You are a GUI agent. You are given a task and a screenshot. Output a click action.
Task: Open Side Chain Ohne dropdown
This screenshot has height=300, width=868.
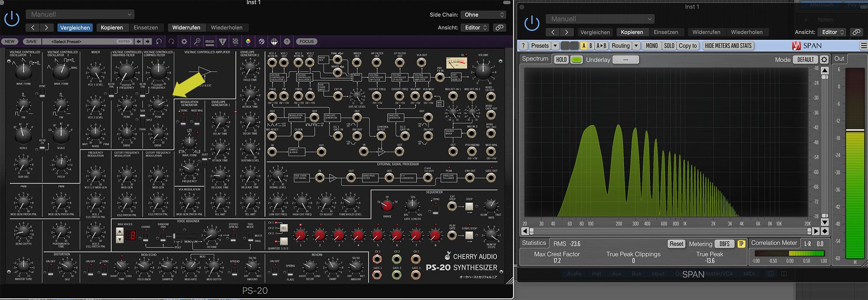point(483,15)
